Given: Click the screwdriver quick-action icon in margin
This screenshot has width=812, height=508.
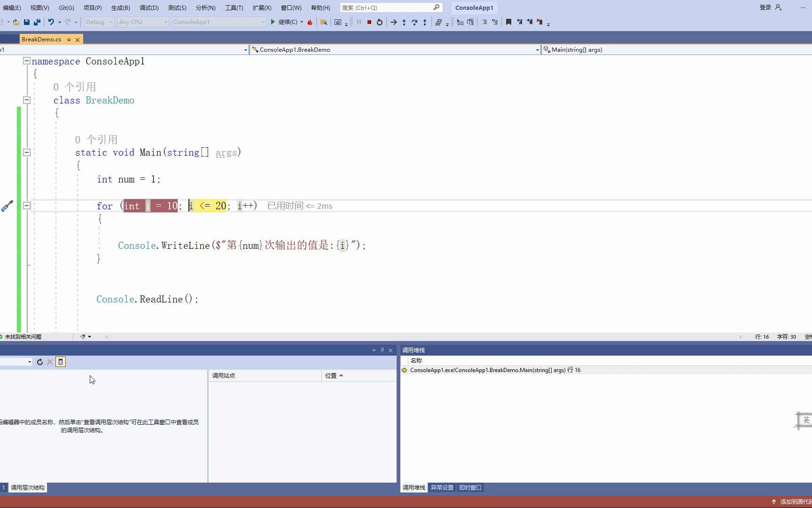Looking at the screenshot, I should pyautogui.click(x=7, y=206).
